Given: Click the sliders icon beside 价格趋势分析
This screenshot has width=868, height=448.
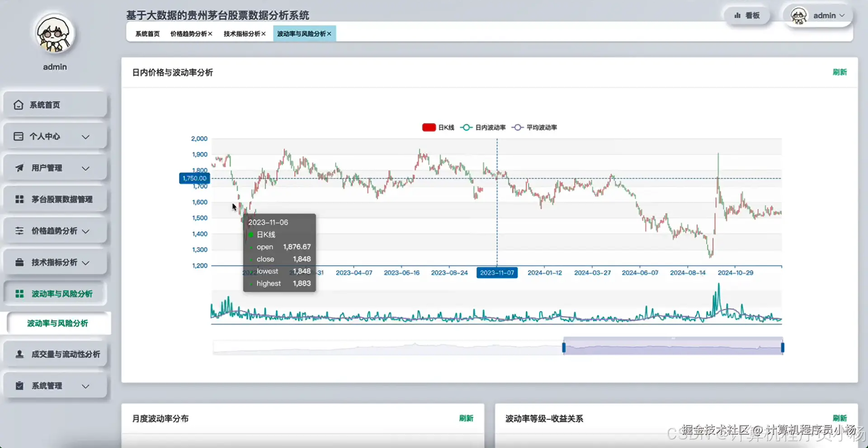Looking at the screenshot, I should coord(19,231).
